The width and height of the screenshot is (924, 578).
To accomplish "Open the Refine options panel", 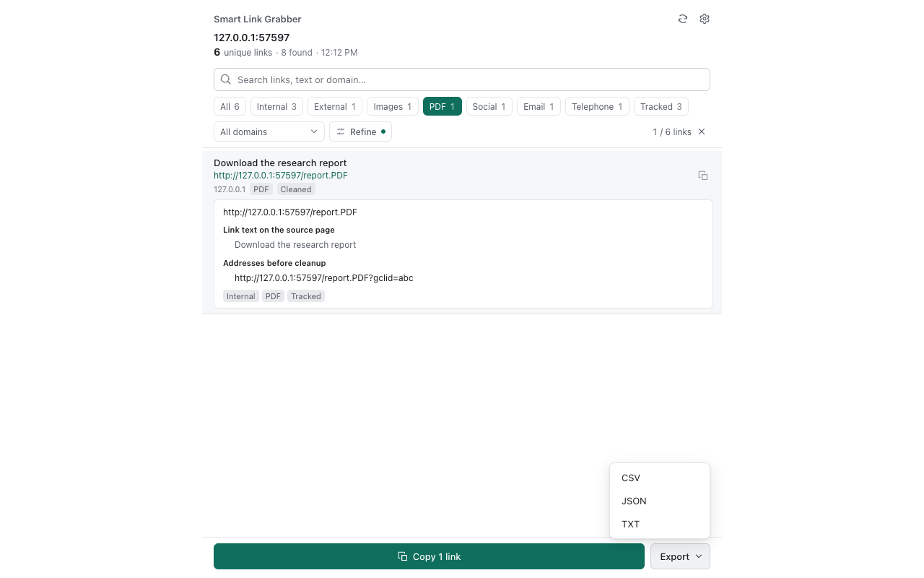I will point(360,131).
